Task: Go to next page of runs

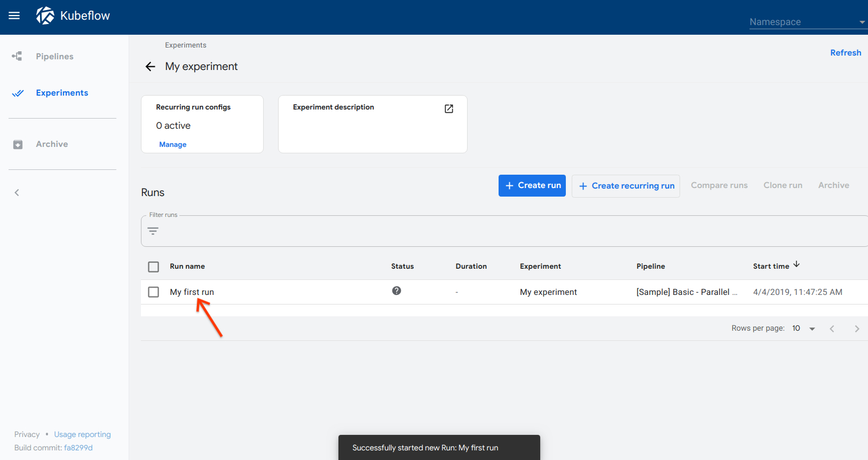Action: click(857, 329)
